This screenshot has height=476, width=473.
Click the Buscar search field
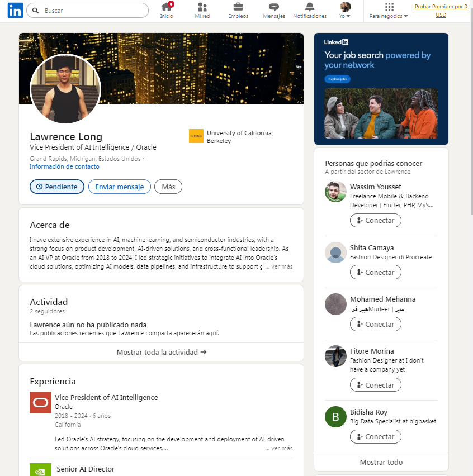coord(87,11)
